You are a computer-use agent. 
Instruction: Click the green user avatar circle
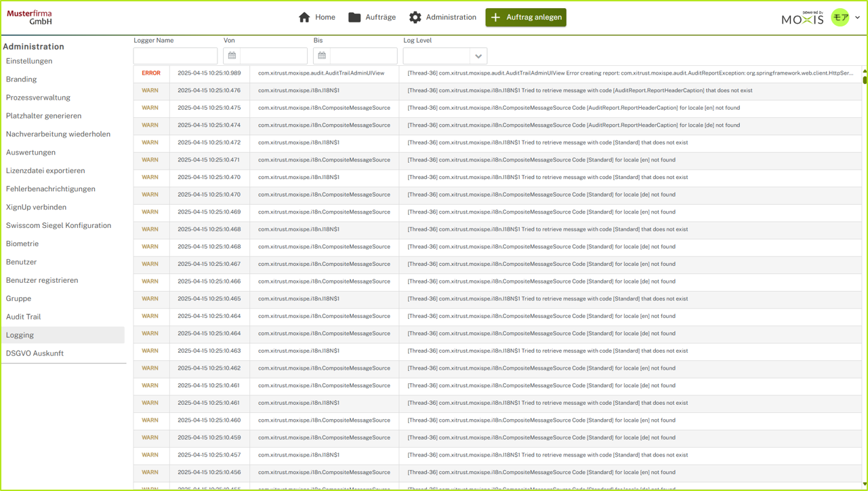(840, 16)
